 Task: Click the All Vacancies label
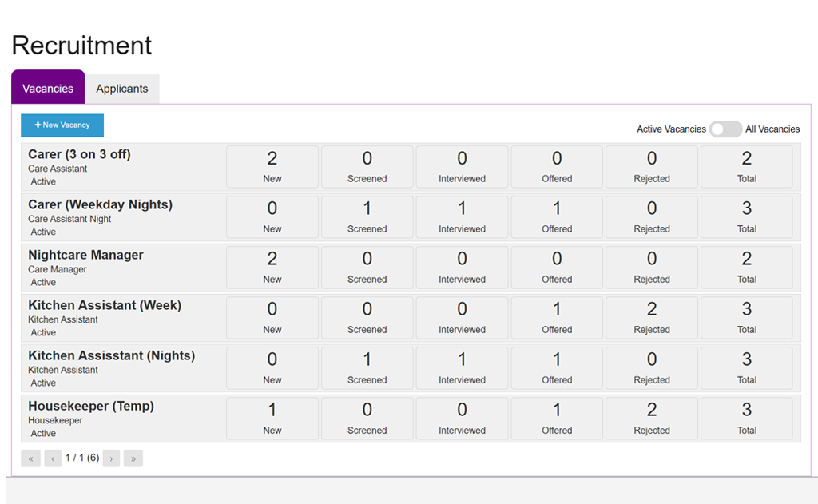point(772,129)
